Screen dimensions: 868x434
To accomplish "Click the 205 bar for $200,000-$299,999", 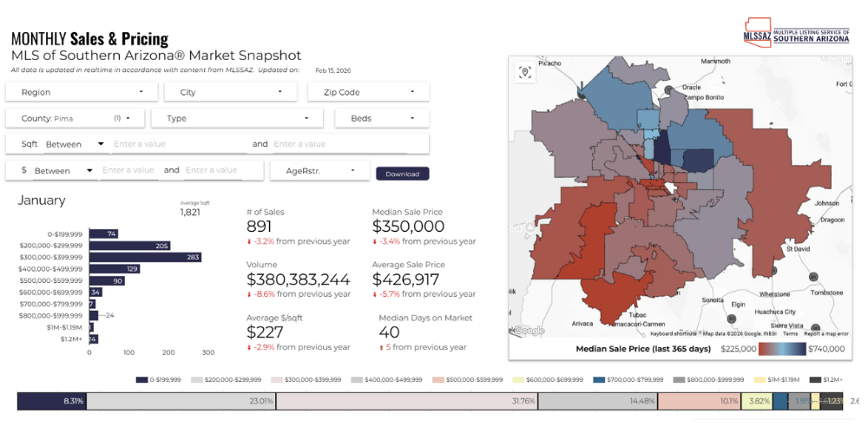I will [129, 246].
